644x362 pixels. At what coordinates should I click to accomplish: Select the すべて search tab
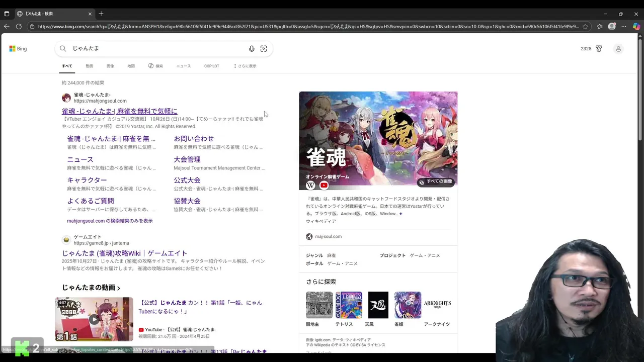click(x=67, y=66)
